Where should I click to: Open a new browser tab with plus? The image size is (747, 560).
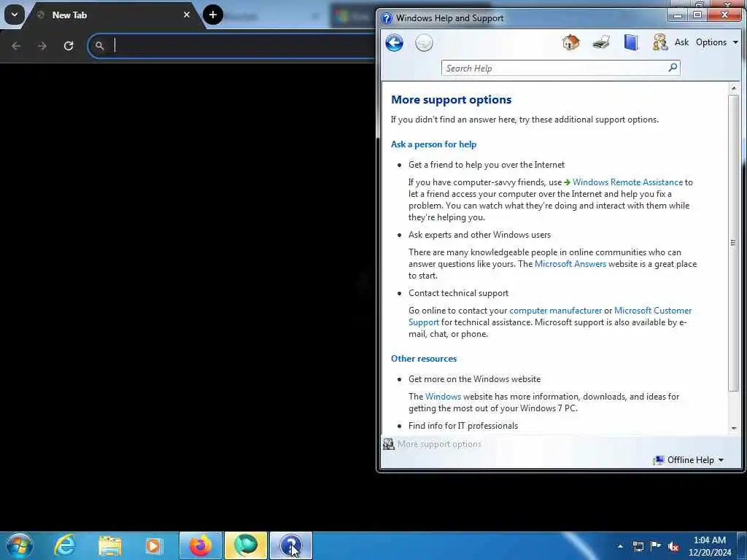[x=213, y=15]
